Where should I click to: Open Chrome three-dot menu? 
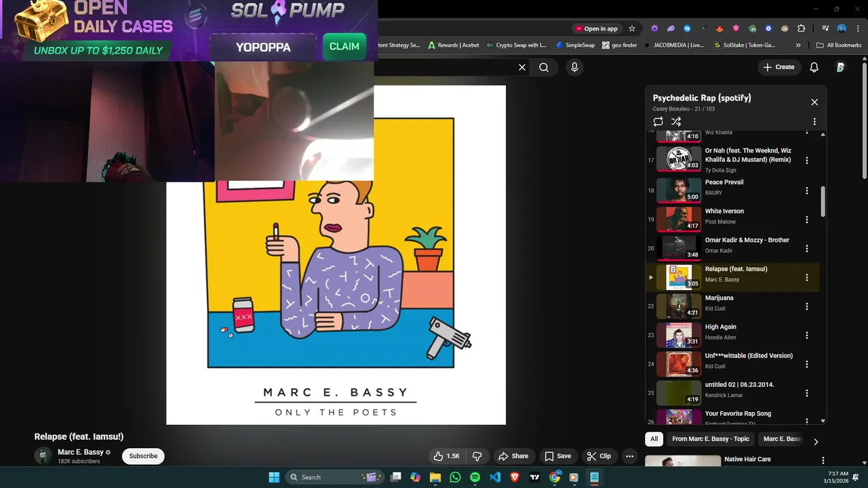point(856,28)
